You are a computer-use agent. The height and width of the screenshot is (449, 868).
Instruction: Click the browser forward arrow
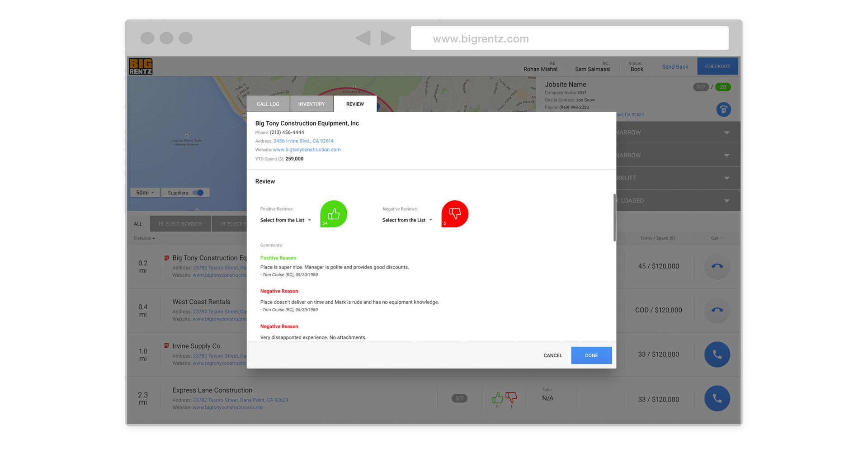click(388, 38)
